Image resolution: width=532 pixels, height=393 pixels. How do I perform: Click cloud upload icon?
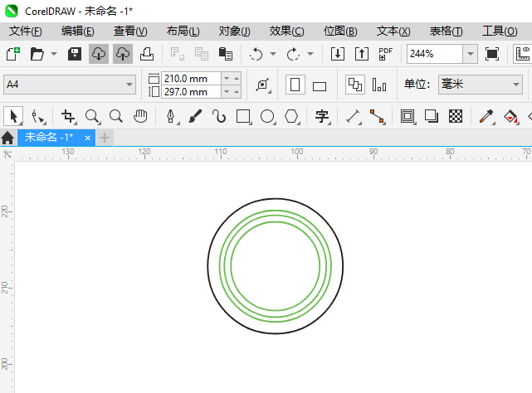[x=123, y=54]
